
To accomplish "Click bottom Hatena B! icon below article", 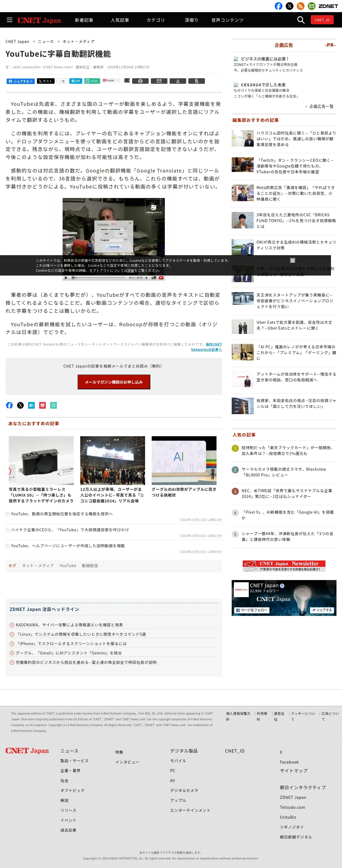I will [x=31, y=405].
